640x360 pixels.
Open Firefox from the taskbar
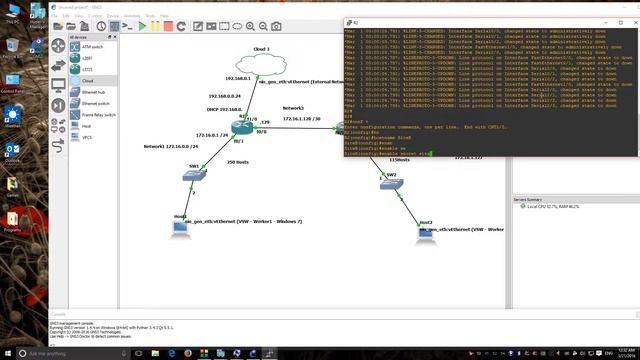pos(188,353)
